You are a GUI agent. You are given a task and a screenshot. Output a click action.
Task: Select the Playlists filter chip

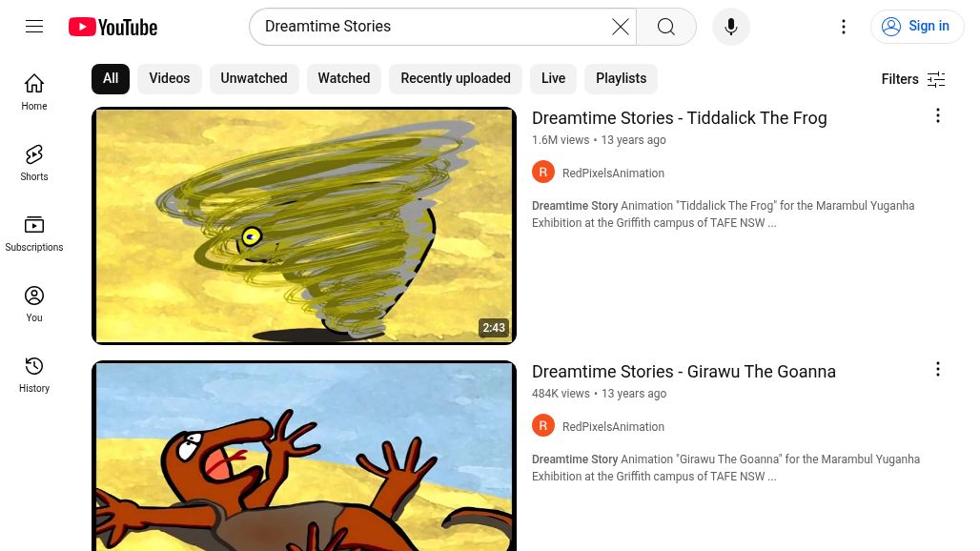[621, 79]
